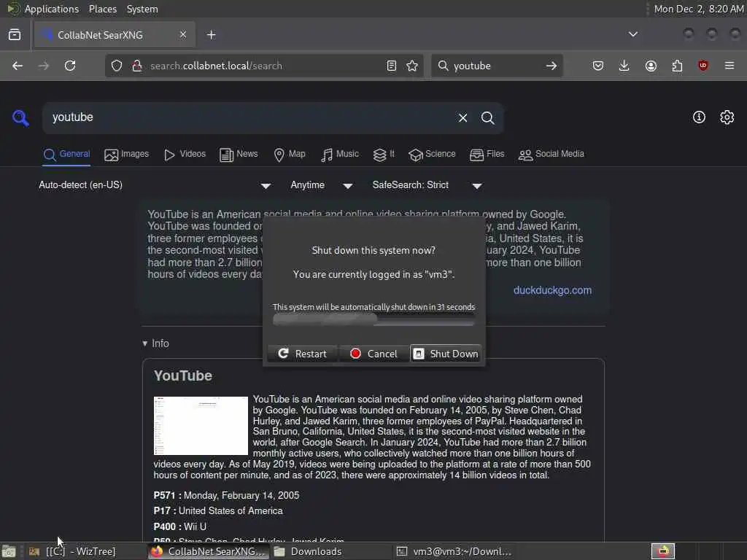Close the CollabNet SearXNG tab
This screenshot has width=747, height=560.
(183, 34)
